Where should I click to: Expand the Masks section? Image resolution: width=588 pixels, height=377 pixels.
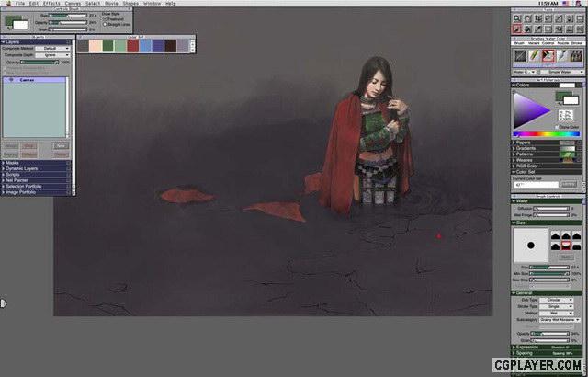4,163
